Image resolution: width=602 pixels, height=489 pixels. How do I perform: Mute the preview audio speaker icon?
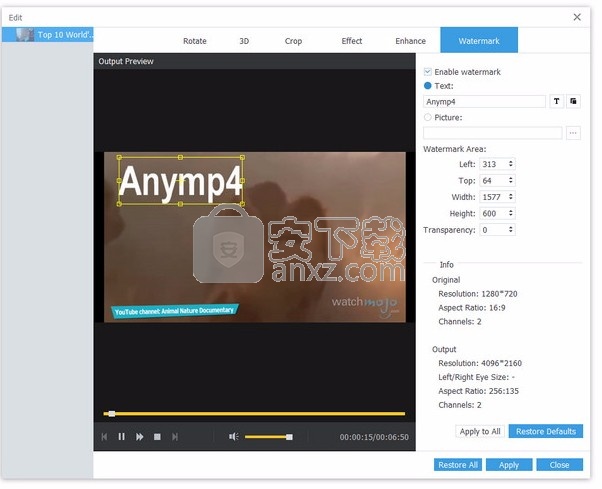pyautogui.click(x=233, y=437)
